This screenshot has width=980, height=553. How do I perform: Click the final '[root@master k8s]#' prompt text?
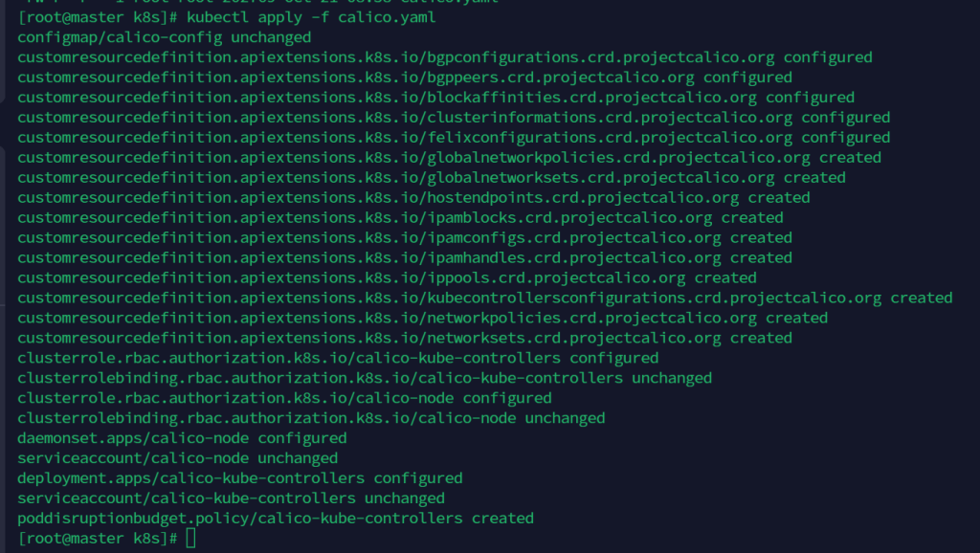(x=98, y=539)
